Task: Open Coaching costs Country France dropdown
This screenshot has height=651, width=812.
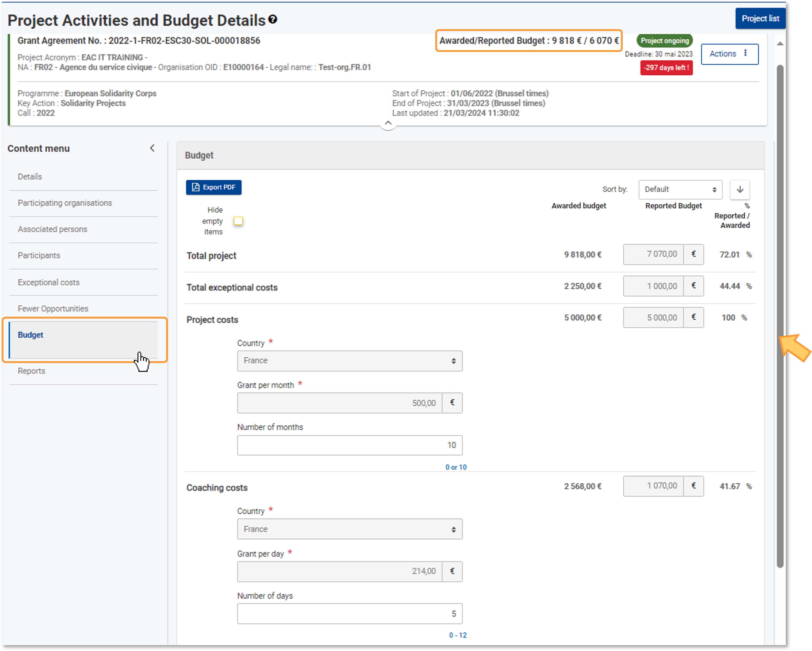Action: 350,529
